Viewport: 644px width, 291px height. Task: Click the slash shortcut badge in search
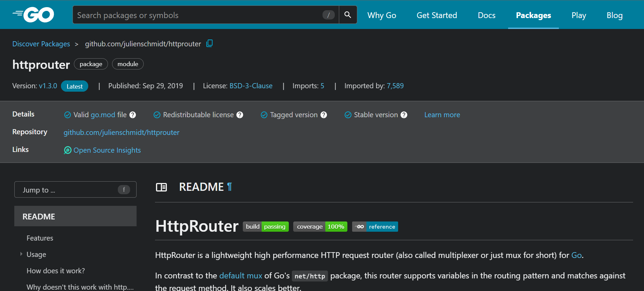[328, 15]
